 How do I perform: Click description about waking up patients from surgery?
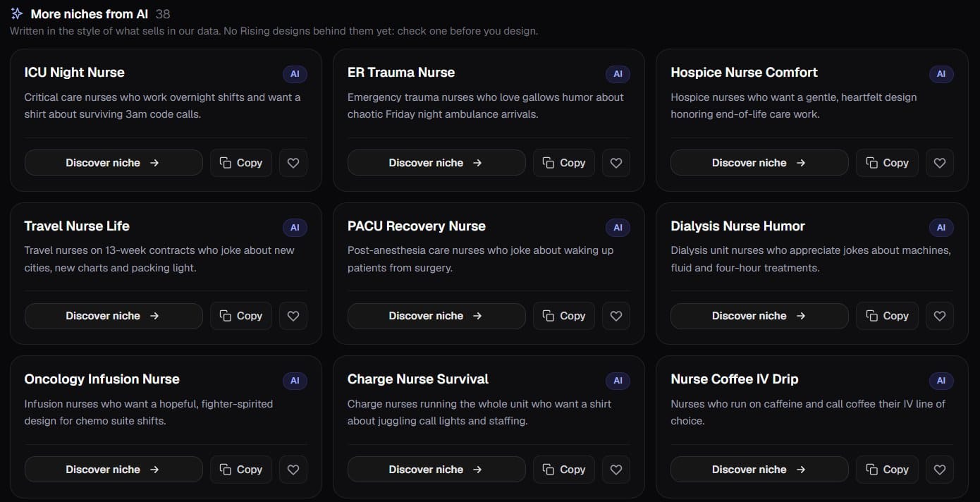pos(481,259)
